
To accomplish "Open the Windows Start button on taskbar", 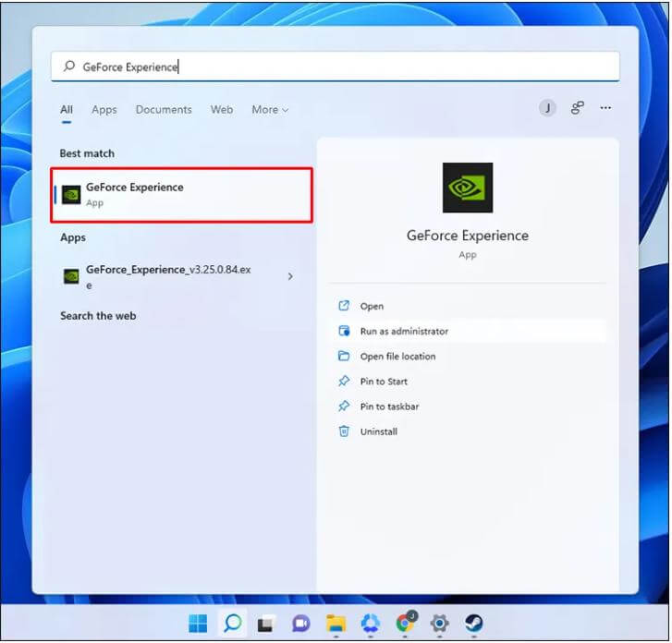I will click(198, 624).
